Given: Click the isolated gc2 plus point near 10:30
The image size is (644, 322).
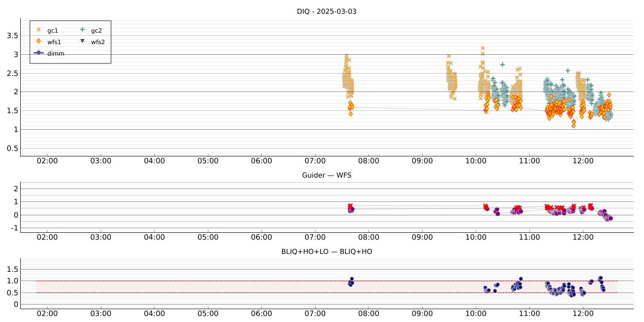Looking at the screenshot, I should tap(502, 64).
